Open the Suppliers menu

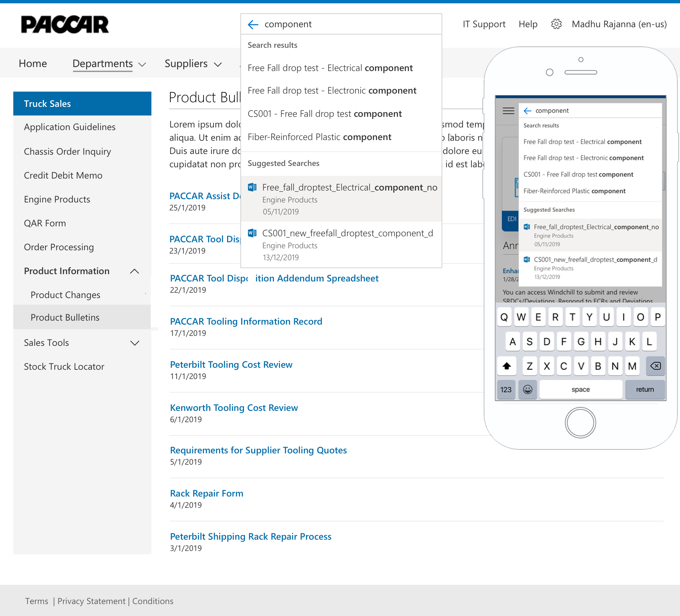186,63
